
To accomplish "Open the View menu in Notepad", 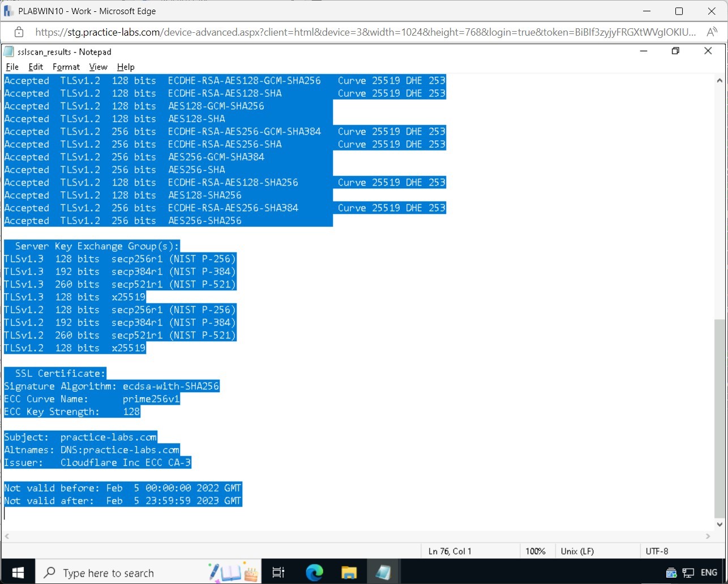I will [x=98, y=67].
